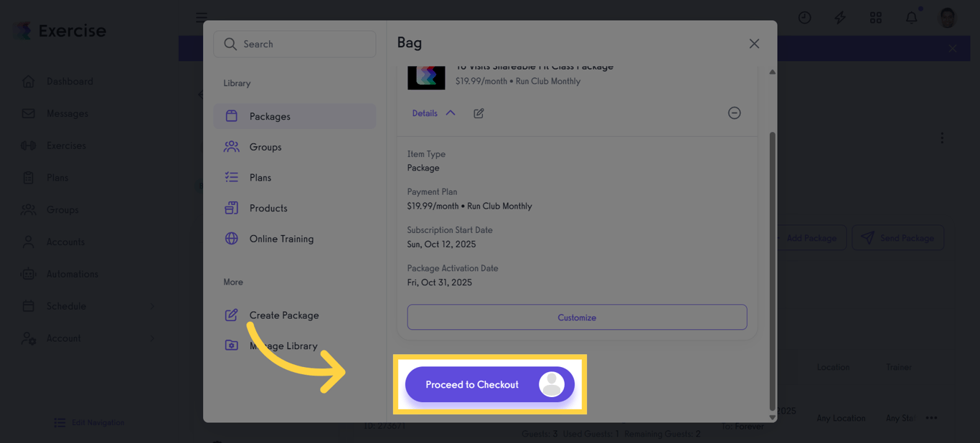Click the Bag dialog vertical scrollbar
The width and height of the screenshot is (980, 443).
pos(772,271)
